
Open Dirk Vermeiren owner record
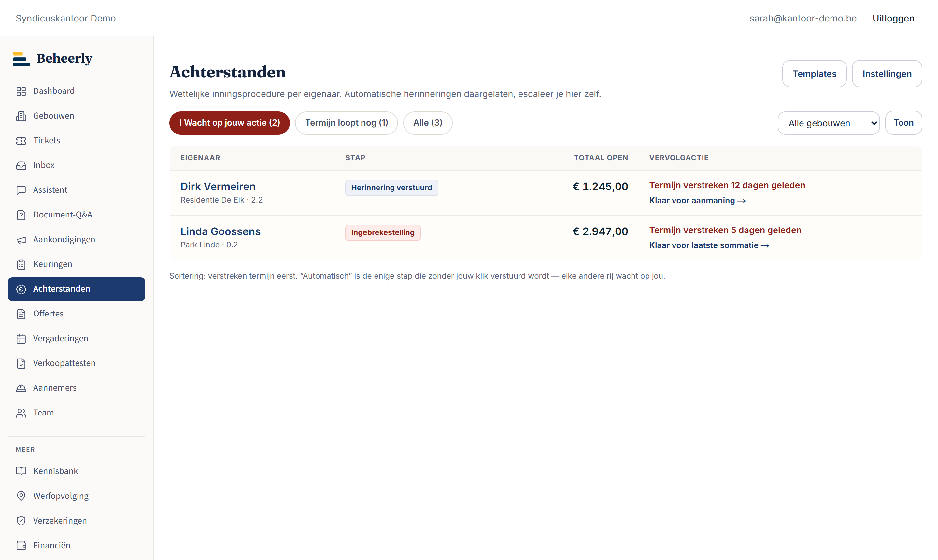pos(218,187)
